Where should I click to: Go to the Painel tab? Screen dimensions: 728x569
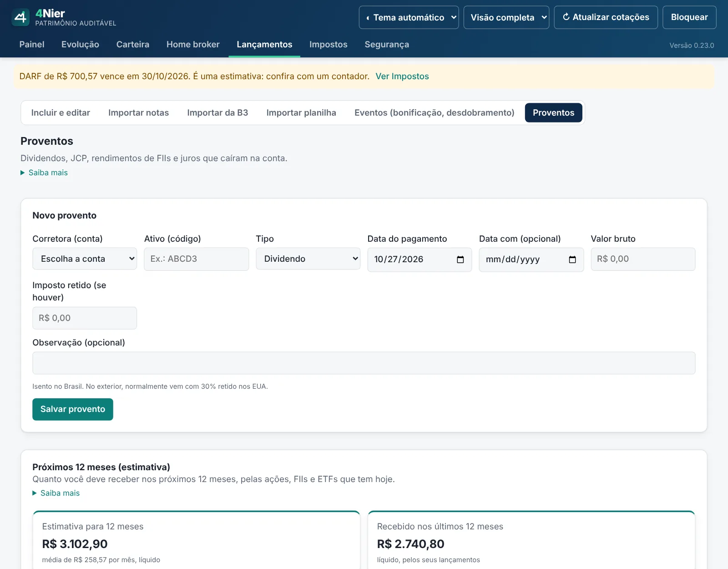[x=32, y=44]
